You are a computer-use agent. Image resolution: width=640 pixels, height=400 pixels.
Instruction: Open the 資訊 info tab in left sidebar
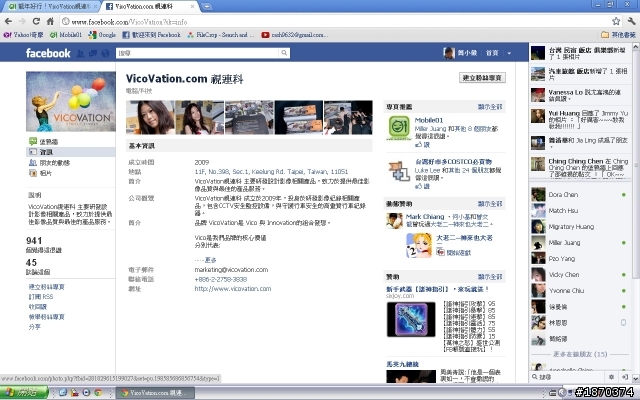pyautogui.click(x=71, y=152)
